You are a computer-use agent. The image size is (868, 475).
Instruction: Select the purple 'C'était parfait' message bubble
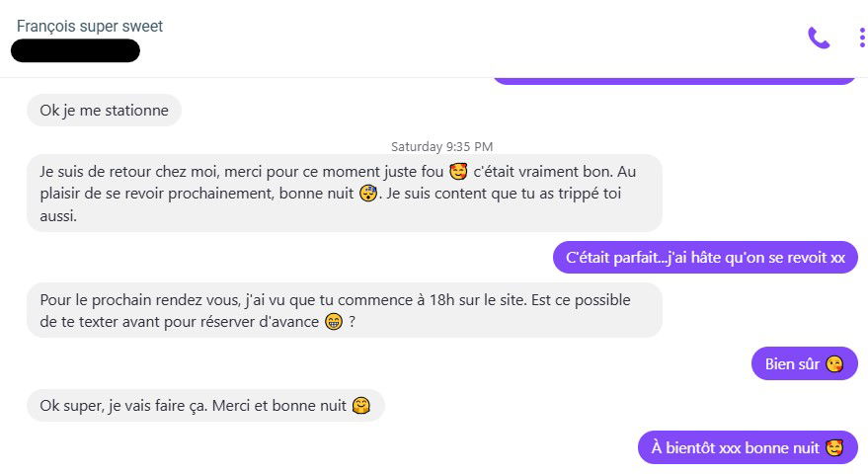[x=705, y=258]
